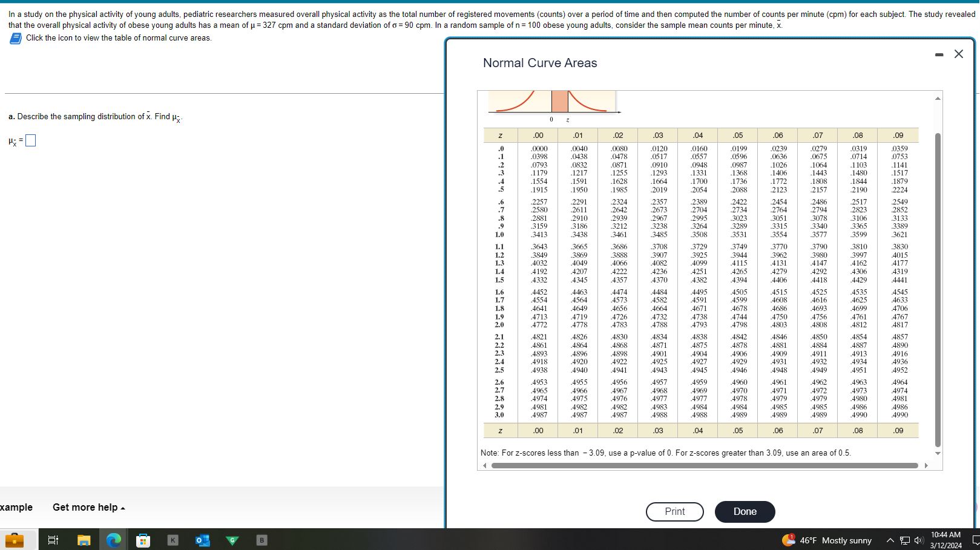The image size is (980, 550).
Task: Launch Microsoft Edge
Action: (x=113, y=540)
